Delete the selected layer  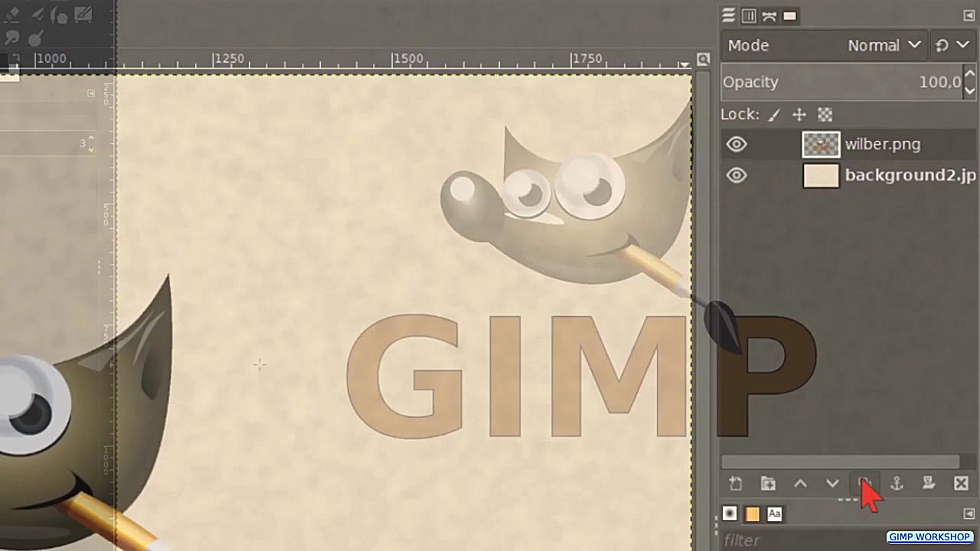click(961, 484)
